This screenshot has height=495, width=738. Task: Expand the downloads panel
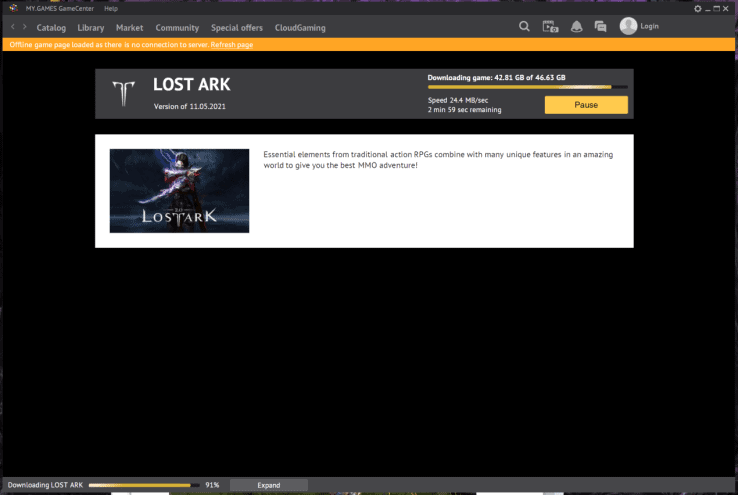[269, 485]
